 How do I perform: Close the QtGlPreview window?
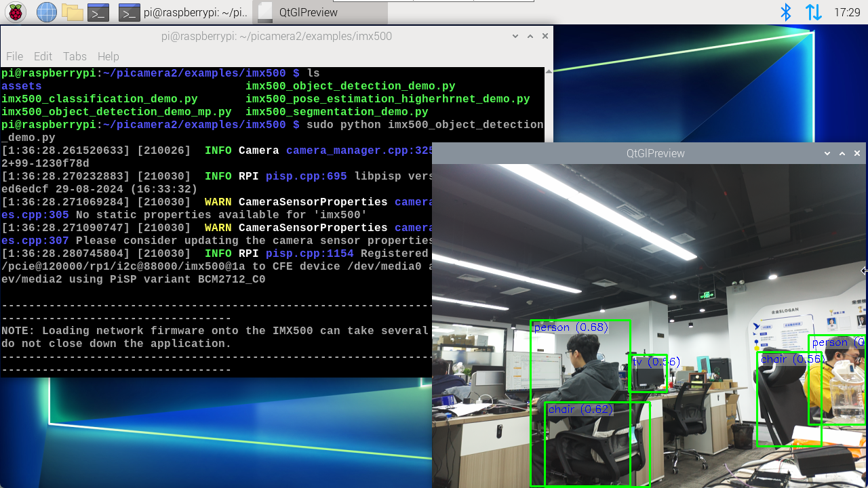pos(857,153)
